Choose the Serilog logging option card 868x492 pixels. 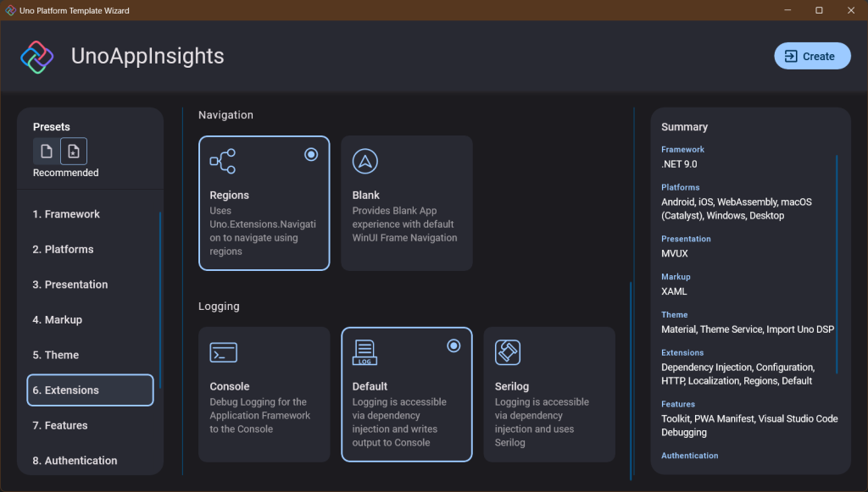coord(549,395)
